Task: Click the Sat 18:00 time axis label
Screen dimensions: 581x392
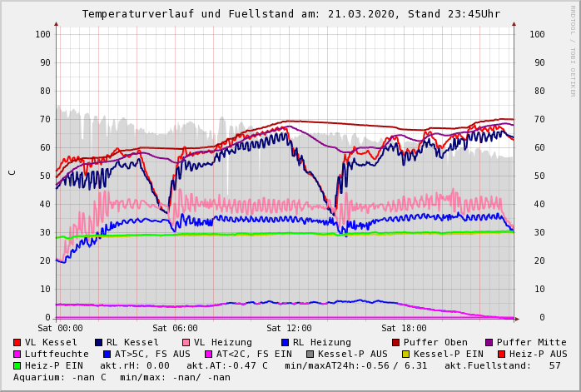Action: (x=404, y=329)
